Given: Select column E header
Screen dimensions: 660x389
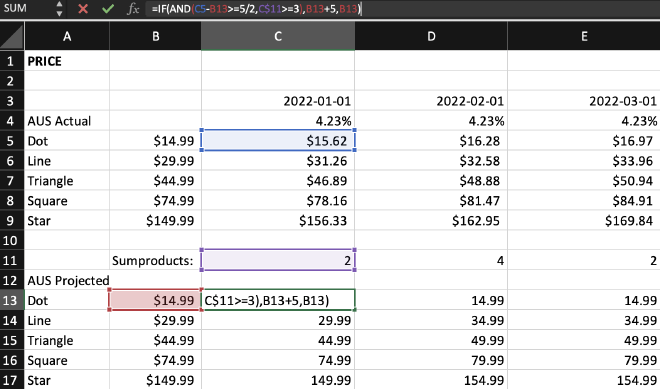Looking at the screenshot, I should click(584, 37).
